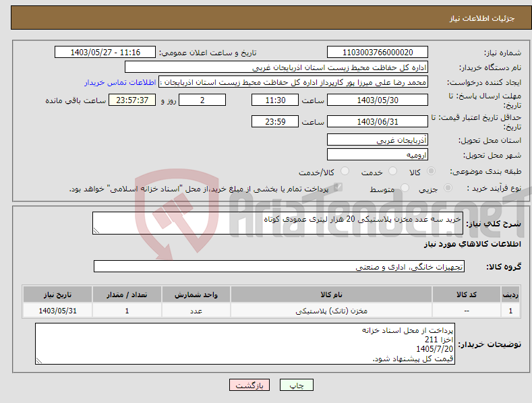Click the مخزن (تانک) پلاستیکی item cell
This screenshot has width=532, height=403.
(x=331, y=311)
